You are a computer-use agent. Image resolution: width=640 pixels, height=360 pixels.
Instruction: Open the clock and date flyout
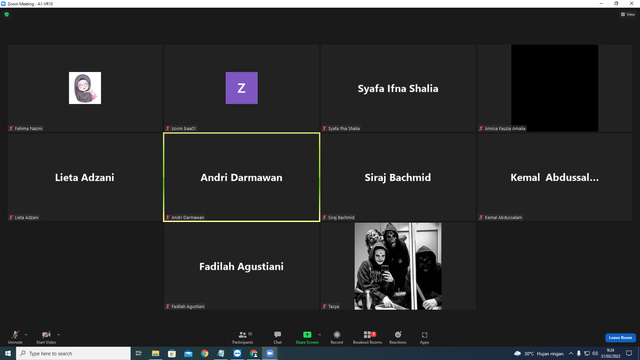611,353
